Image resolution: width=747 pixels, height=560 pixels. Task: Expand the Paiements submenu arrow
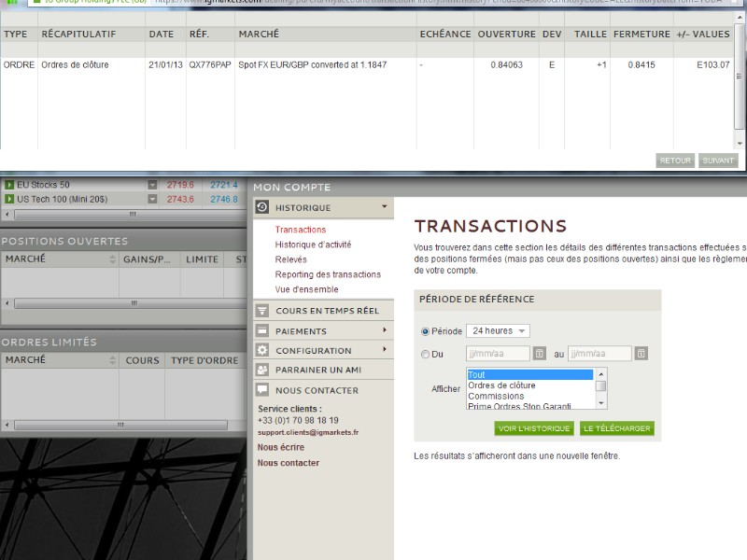pos(385,330)
